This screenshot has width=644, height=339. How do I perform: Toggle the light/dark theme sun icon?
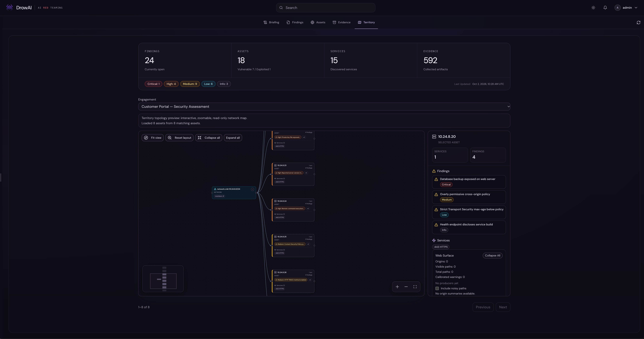pyautogui.click(x=593, y=8)
